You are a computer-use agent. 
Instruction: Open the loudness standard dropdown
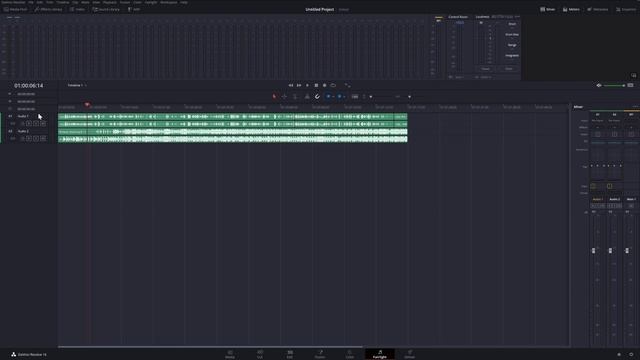coord(502,17)
